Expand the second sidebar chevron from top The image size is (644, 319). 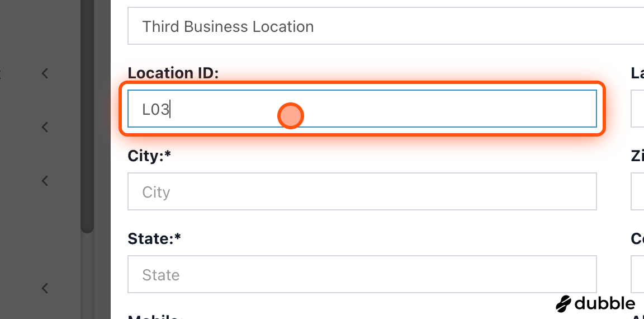click(45, 127)
